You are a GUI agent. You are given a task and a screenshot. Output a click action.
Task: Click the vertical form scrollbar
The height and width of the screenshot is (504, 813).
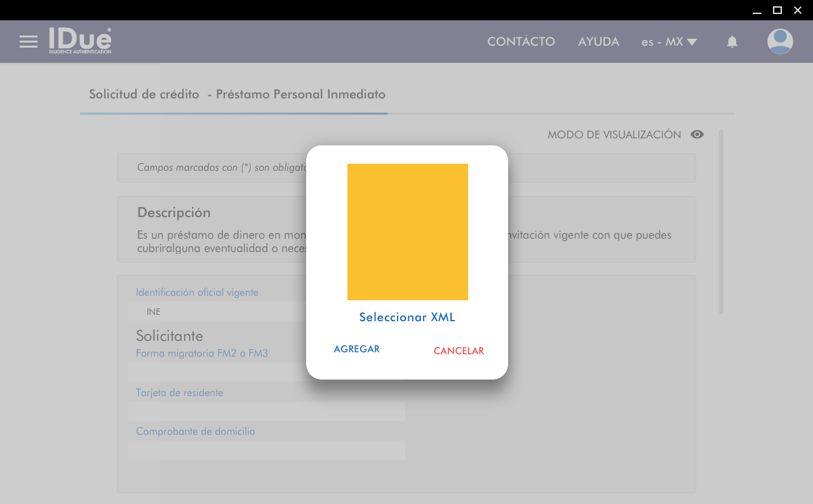(721, 222)
